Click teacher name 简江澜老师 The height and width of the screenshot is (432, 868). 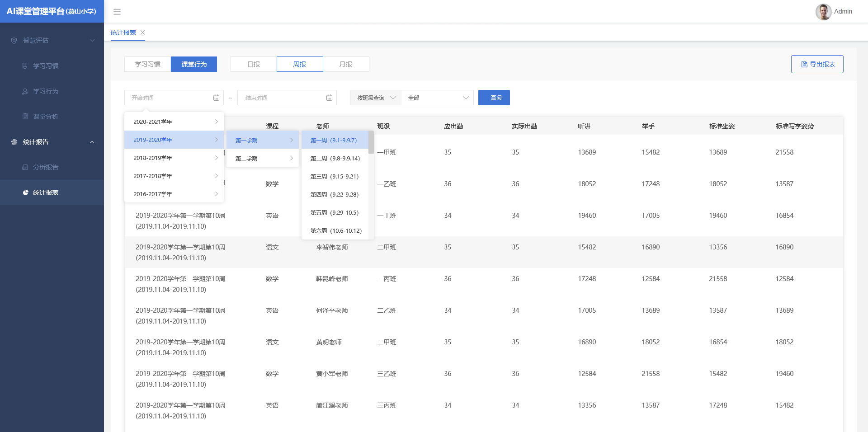(332, 405)
